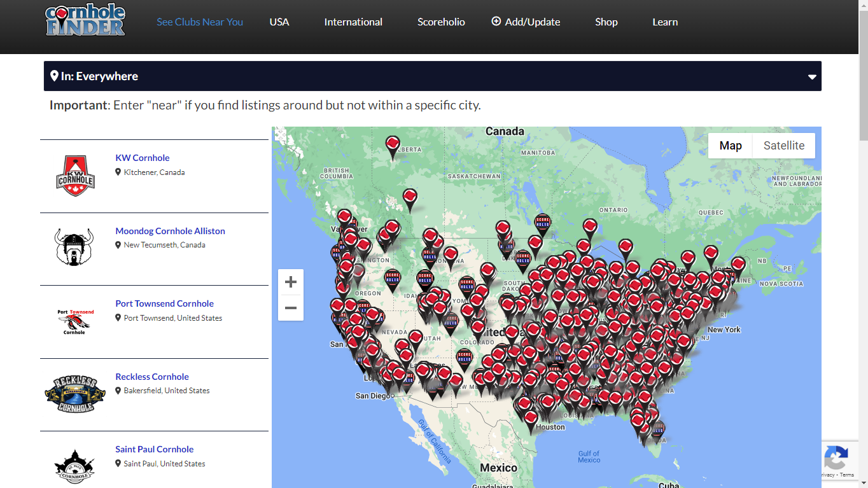The width and height of the screenshot is (868, 488).
Task: Zoom in on the map
Action: 291,282
